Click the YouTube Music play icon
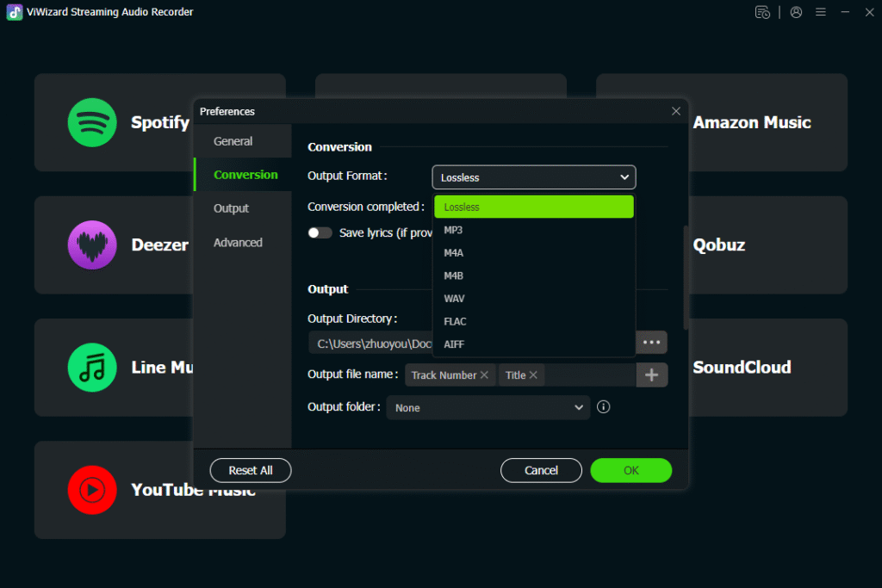The height and width of the screenshot is (588, 882). pyautogui.click(x=92, y=490)
